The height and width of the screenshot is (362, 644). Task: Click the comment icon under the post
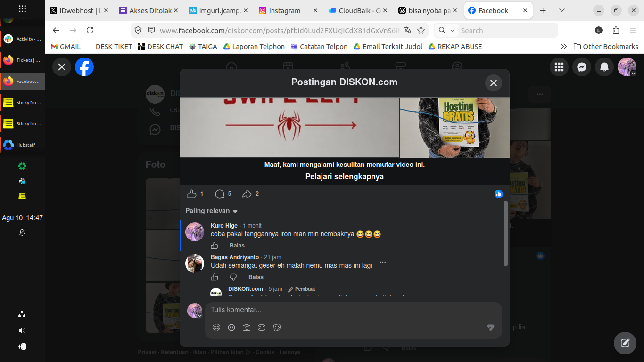(x=220, y=194)
